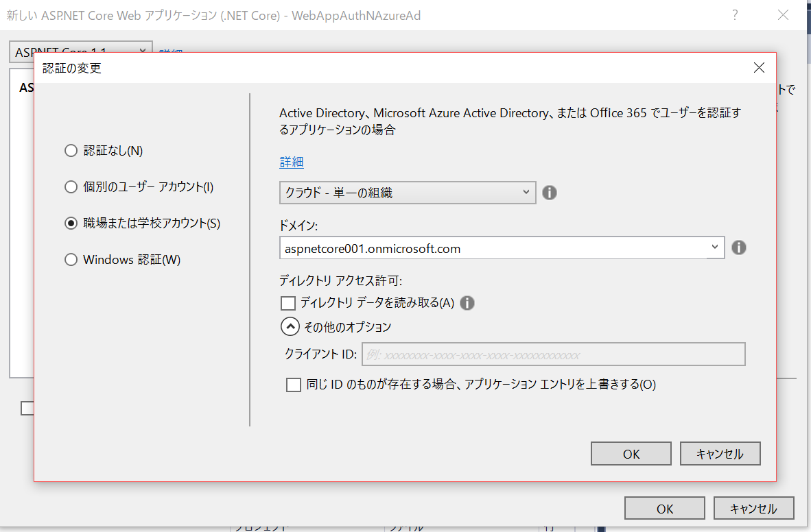Open the クラウド - 単一の組織 dropdown
Screen dimensions: 811x532
[526, 193]
